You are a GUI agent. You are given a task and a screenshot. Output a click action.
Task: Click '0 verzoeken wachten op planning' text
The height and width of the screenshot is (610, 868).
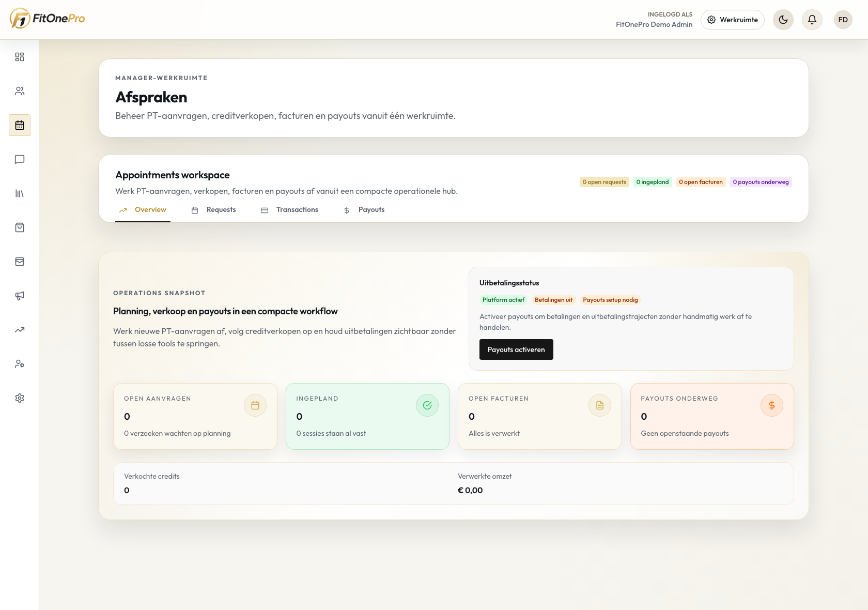tap(177, 433)
